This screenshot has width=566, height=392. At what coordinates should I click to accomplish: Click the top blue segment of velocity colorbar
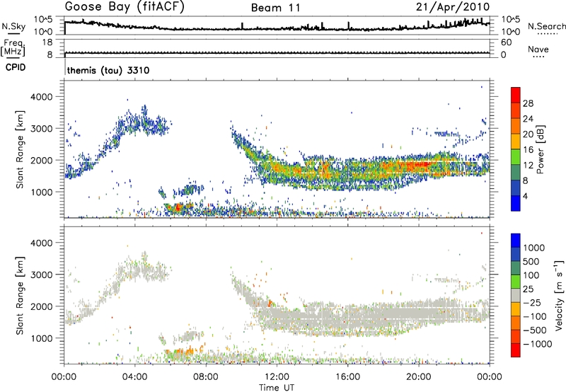516,241
